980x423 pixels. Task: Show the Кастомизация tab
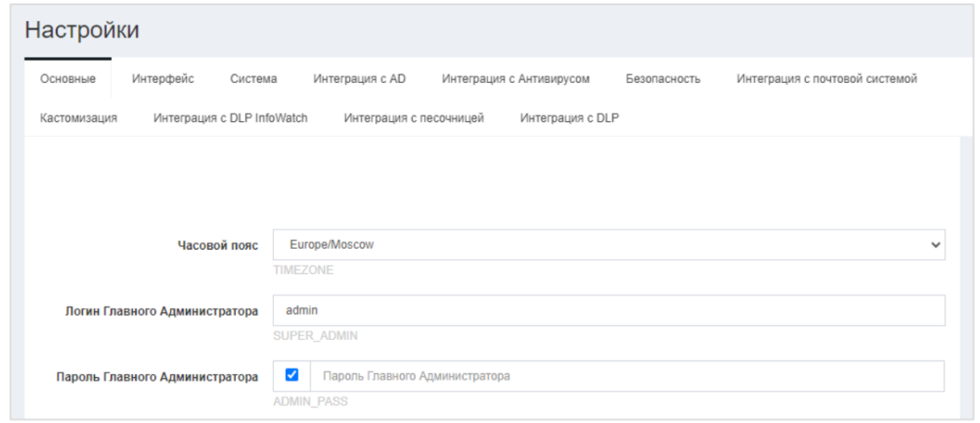[79, 118]
